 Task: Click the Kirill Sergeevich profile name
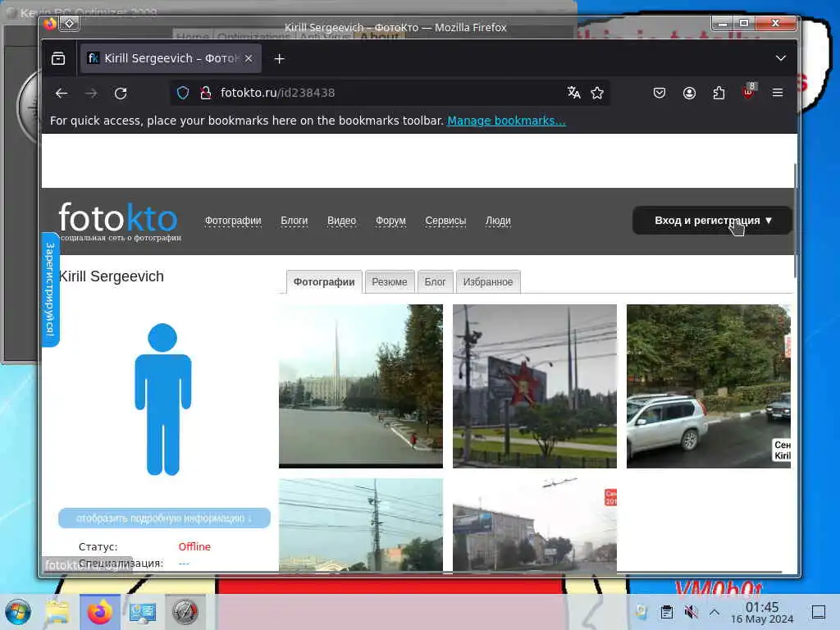(x=111, y=276)
